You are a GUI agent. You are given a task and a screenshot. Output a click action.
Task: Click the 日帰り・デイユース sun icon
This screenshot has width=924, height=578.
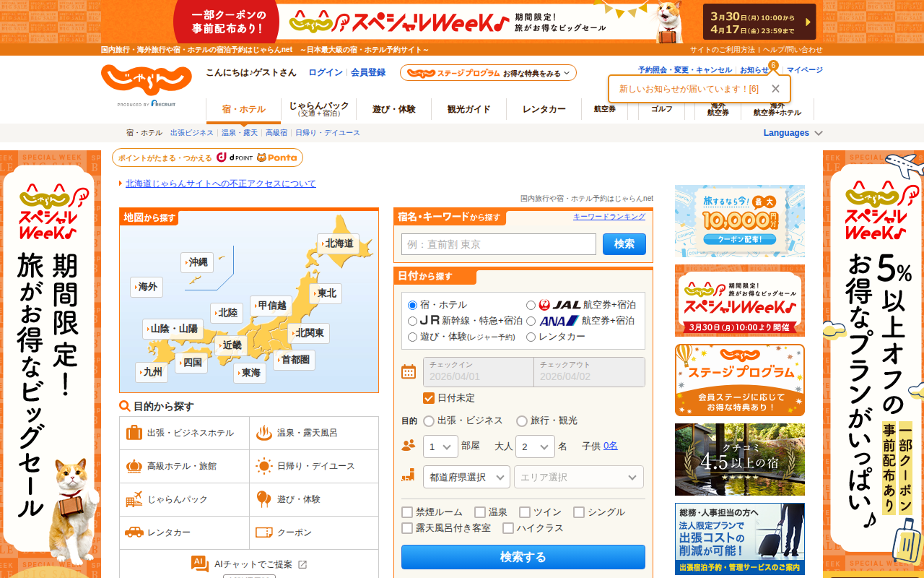(x=264, y=466)
